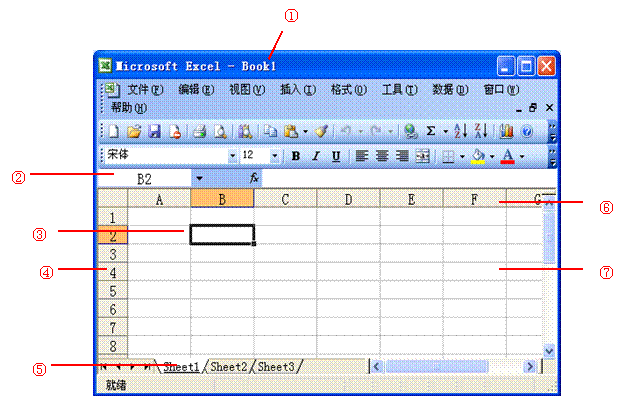627x396 pixels.
Task: Sort ascending with the A-Z icon
Action: 460,131
